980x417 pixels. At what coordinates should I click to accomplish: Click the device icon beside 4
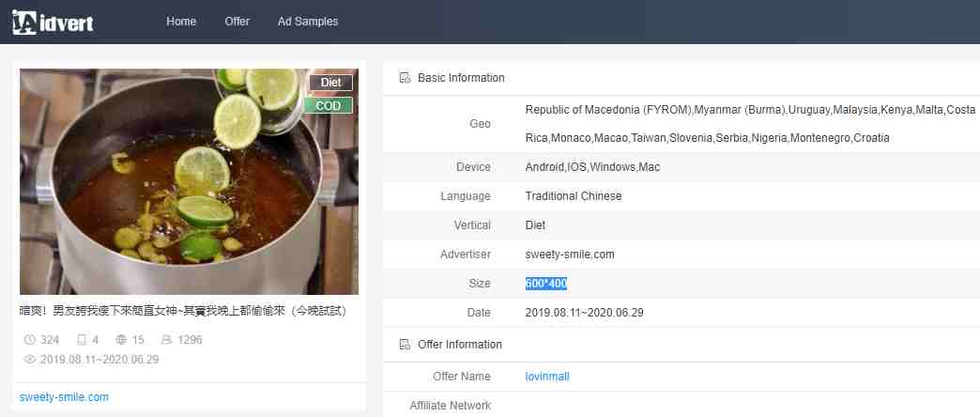click(x=82, y=340)
